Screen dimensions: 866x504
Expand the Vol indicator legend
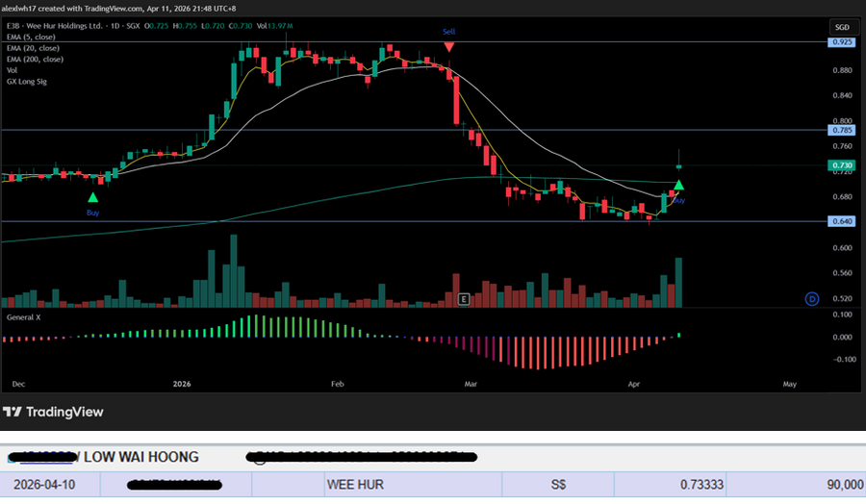point(13,70)
